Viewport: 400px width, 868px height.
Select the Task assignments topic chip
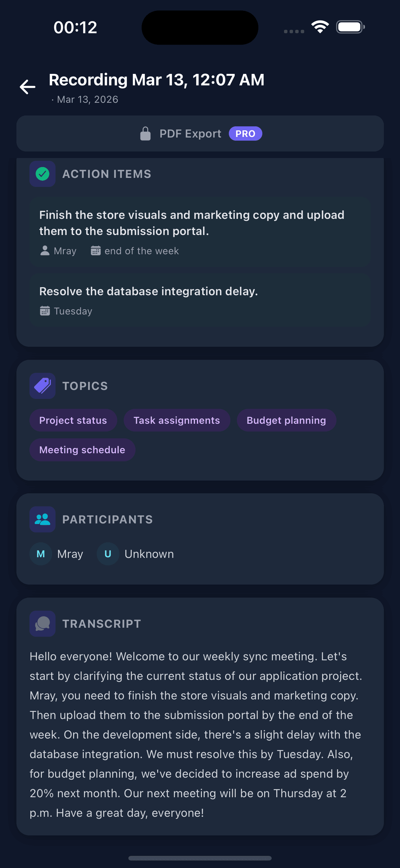click(176, 420)
